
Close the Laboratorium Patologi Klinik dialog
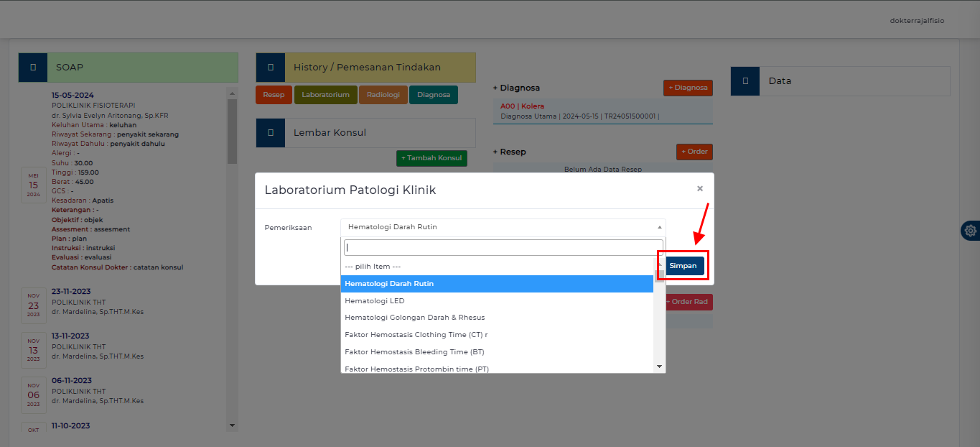(699, 189)
